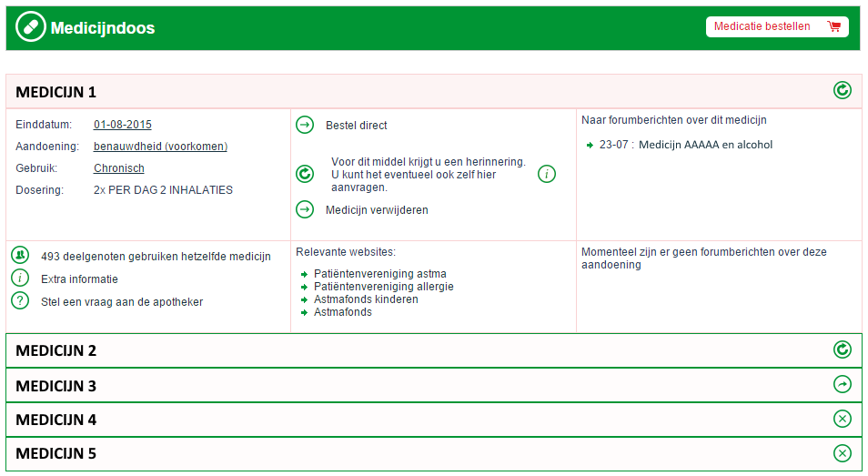Click Stel een vraag aan de apotheker
Viewport: 868px width, 476px height.
122,301
